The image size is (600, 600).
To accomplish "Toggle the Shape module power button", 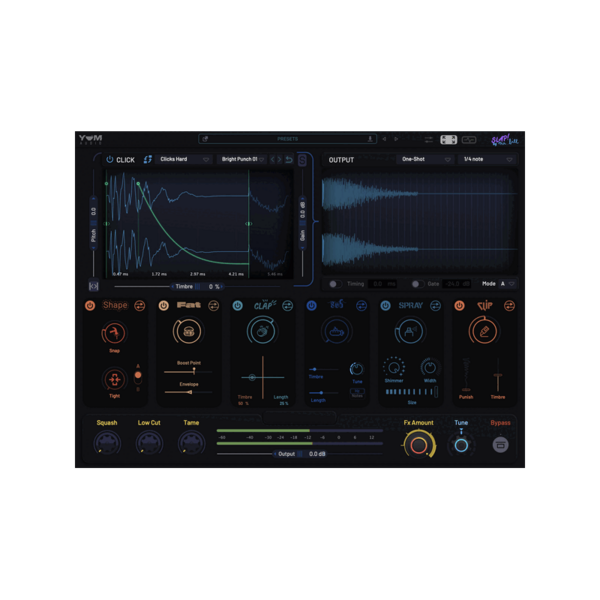I will click(x=90, y=305).
